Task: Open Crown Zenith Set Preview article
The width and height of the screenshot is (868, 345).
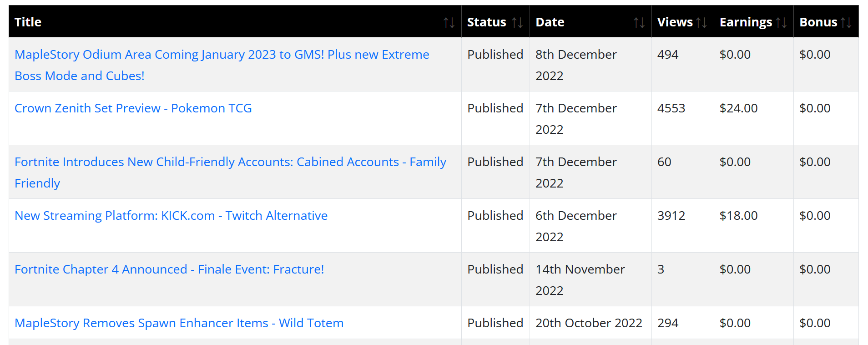Action: tap(133, 108)
